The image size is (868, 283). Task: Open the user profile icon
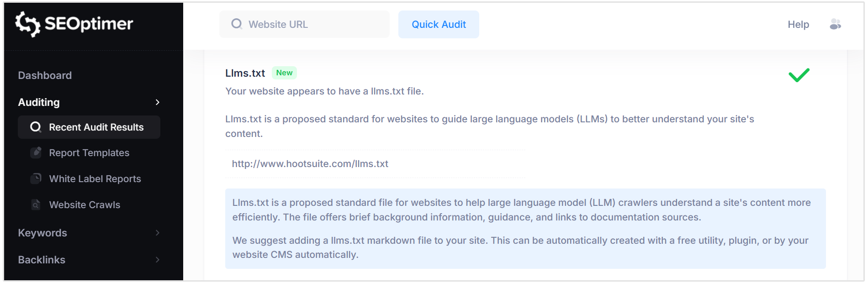click(x=836, y=24)
